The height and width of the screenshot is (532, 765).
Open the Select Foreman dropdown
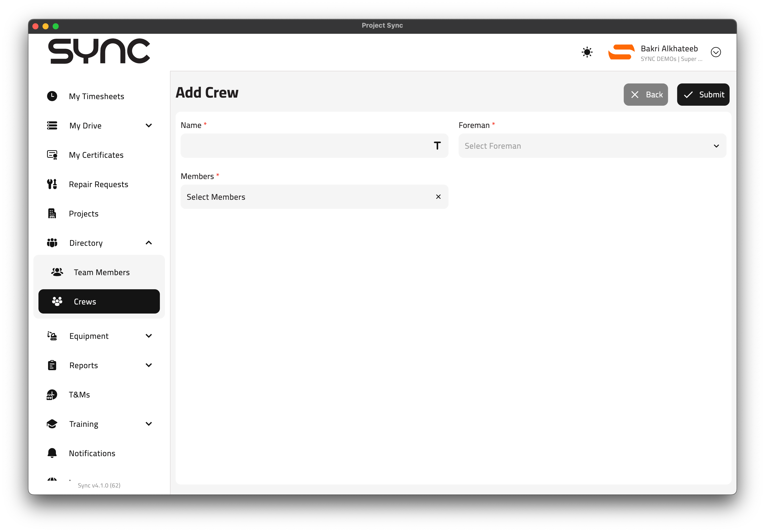click(592, 146)
